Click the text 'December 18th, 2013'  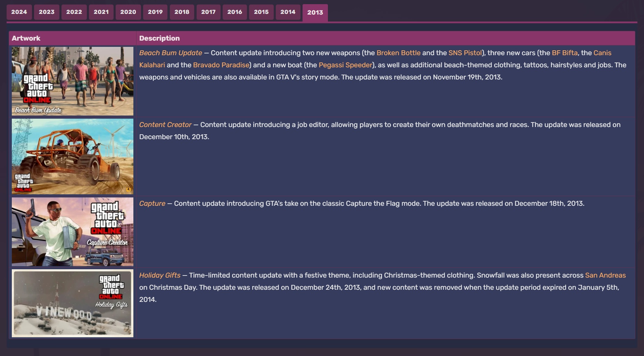coord(548,203)
